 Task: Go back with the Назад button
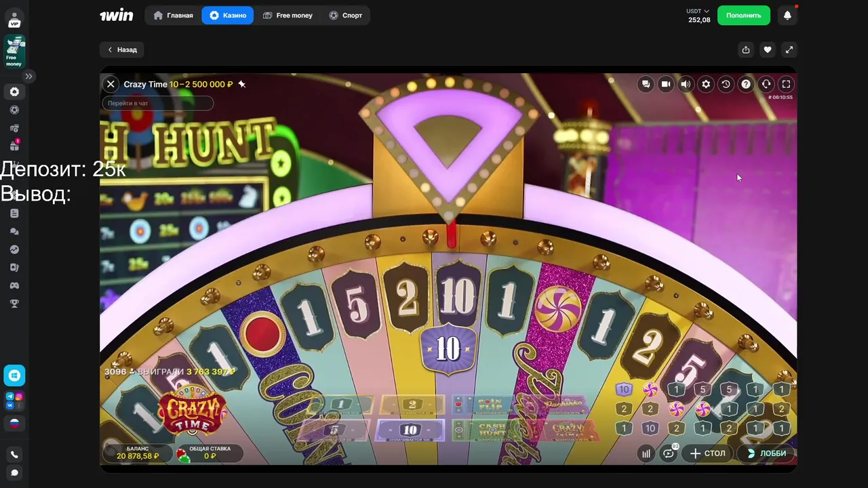tap(122, 49)
